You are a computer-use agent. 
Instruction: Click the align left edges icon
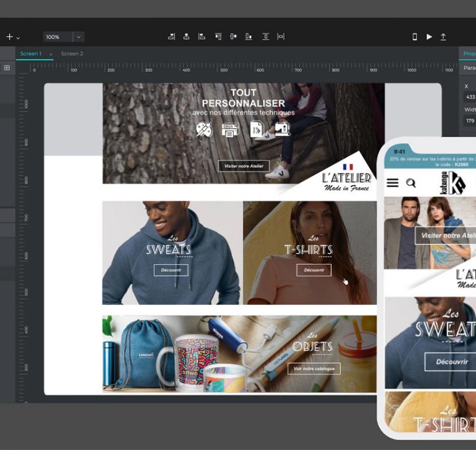coord(201,37)
